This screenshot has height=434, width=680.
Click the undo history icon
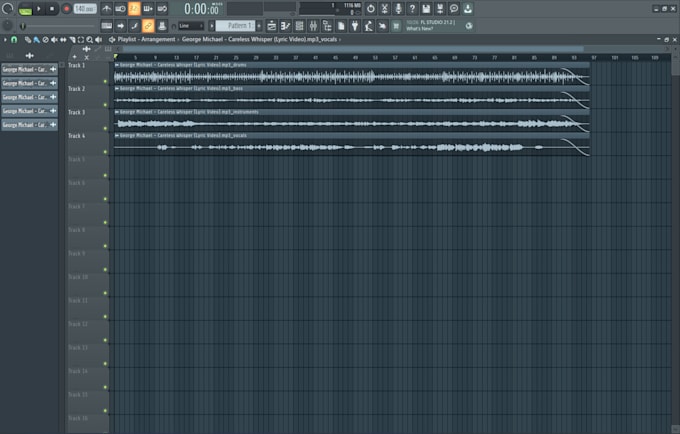pyautogui.click(x=371, y=9)
